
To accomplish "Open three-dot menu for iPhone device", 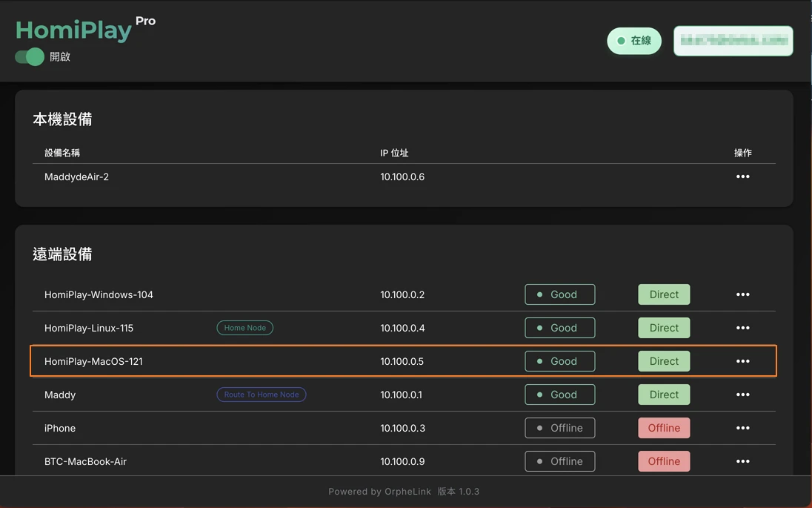I will pos(742,428).
